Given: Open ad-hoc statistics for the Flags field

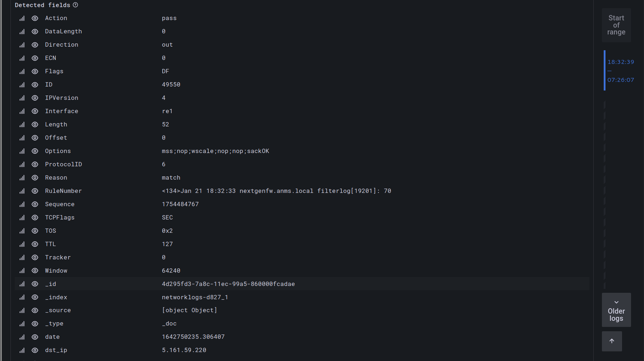Looking at the screenshot, I should (22, 72).
